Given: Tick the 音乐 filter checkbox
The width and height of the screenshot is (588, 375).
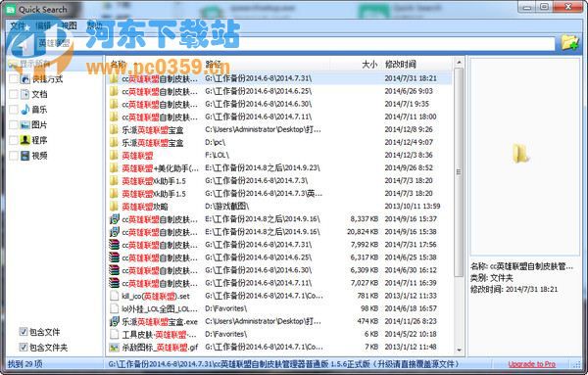Looking at the screenshot, I should pos(14,110).
